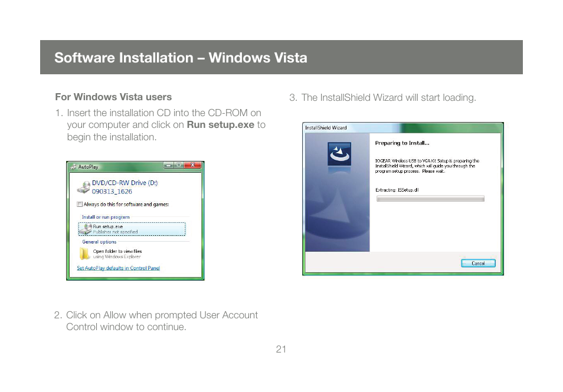
Task: Cancel the InstallShield Wizard
Action: 478,263
